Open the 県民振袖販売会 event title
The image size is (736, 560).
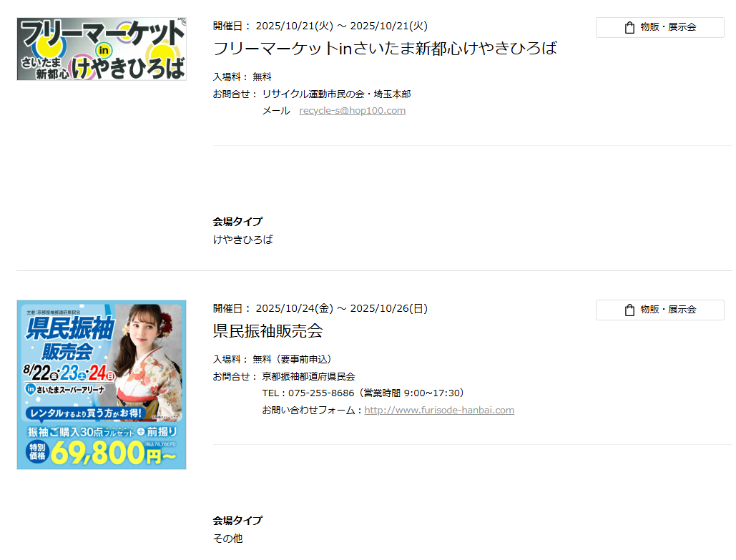[268, 331]
